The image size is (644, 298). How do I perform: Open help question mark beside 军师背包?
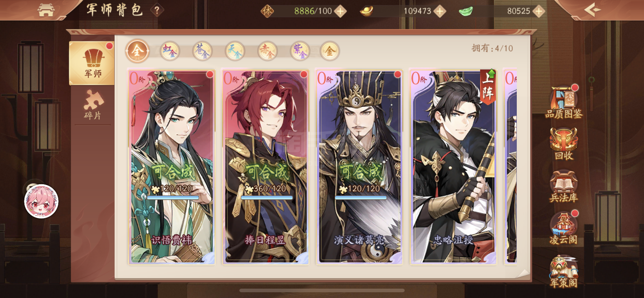point(157,10)
